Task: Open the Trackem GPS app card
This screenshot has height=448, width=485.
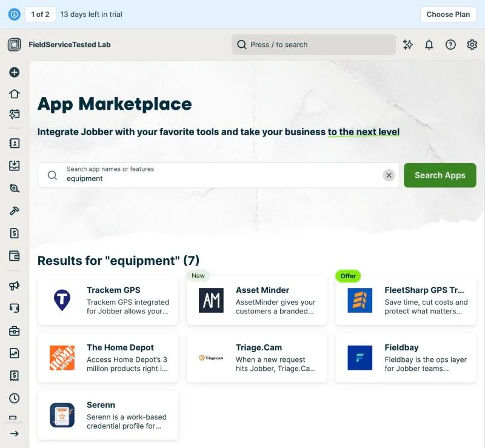Action: 108,300
